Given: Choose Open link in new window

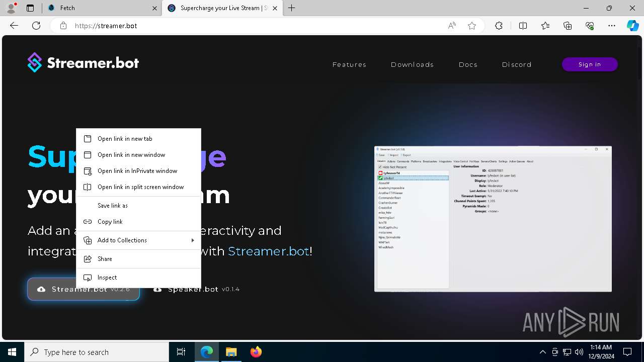Looking at the screenshot, I should click(x=138, y=155).
